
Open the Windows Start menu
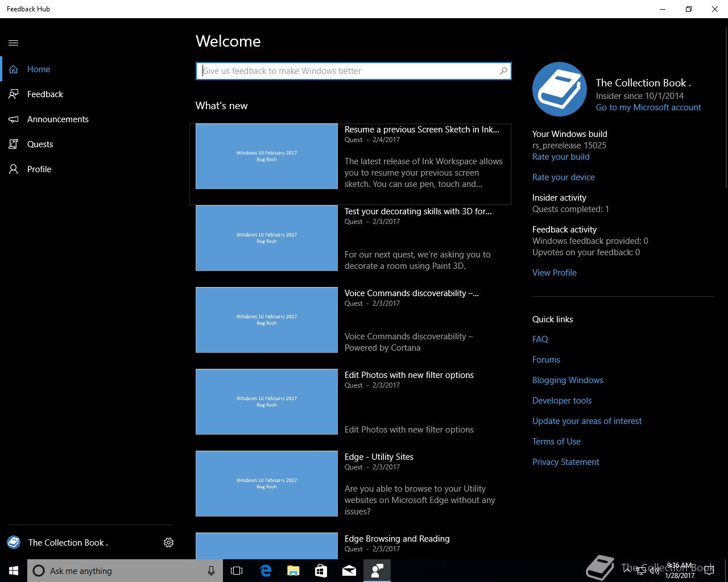(x=14, y=571)
